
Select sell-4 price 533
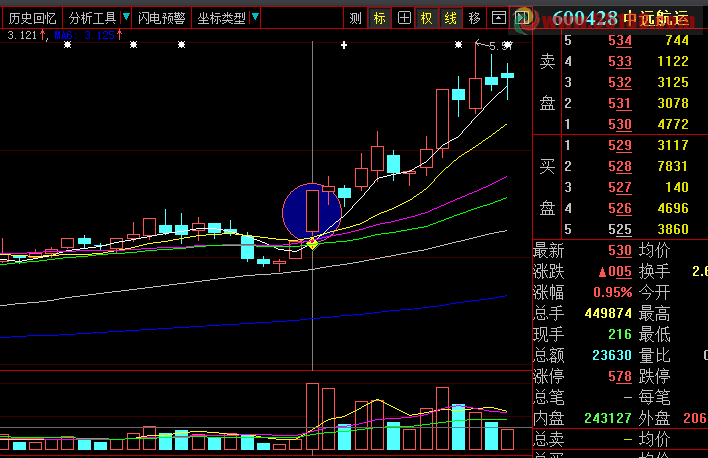(x=620, y=61)
